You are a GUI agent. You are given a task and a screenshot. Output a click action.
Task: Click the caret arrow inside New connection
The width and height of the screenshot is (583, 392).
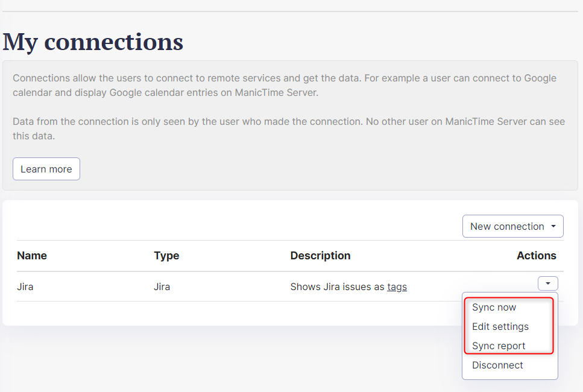pyautogui.click(x=553, y=227)
